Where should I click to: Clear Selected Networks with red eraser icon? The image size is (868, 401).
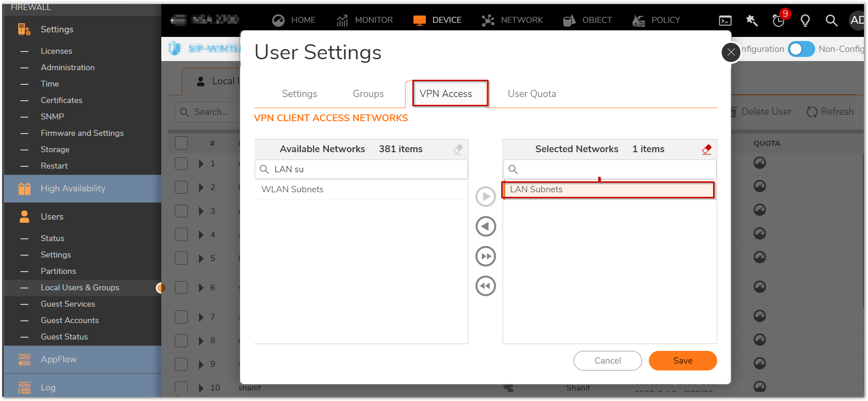point(706,149)
